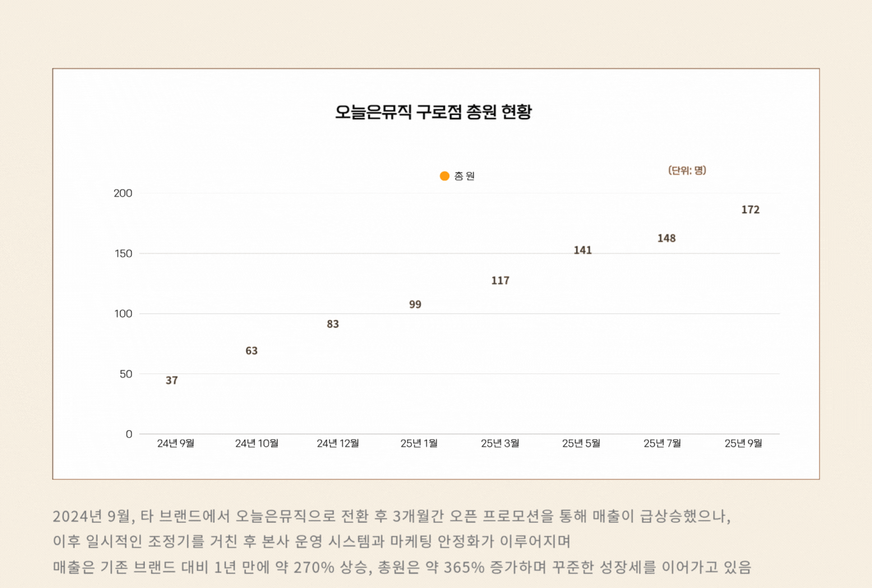
Task: Select the 총원 legend label
Action: 465,176
